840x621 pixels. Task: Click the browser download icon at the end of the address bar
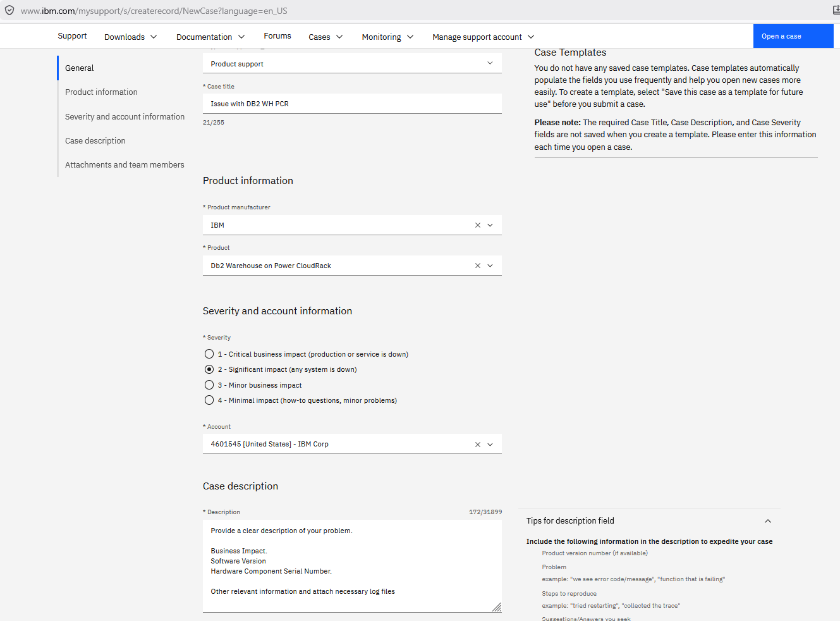pos(836,10)
